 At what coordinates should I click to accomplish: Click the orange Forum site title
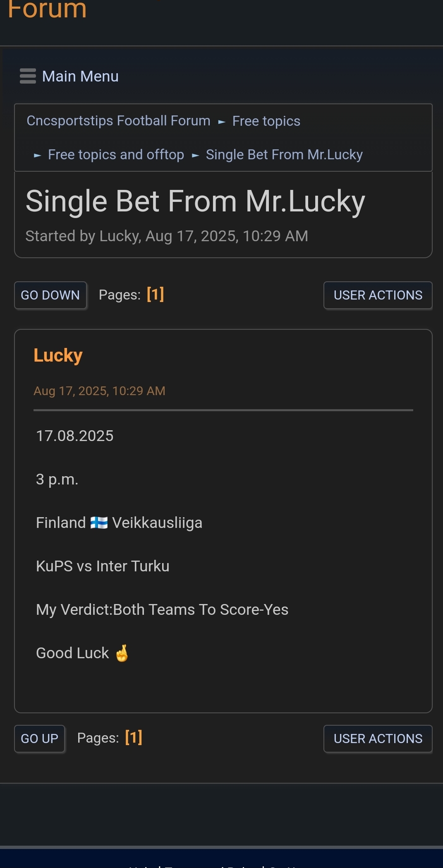point(47,9)
